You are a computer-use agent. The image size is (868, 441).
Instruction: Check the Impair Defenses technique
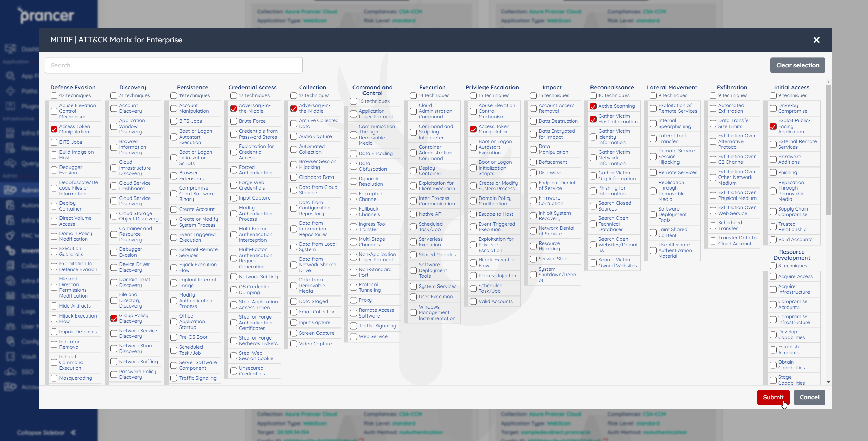pos(54,332)
